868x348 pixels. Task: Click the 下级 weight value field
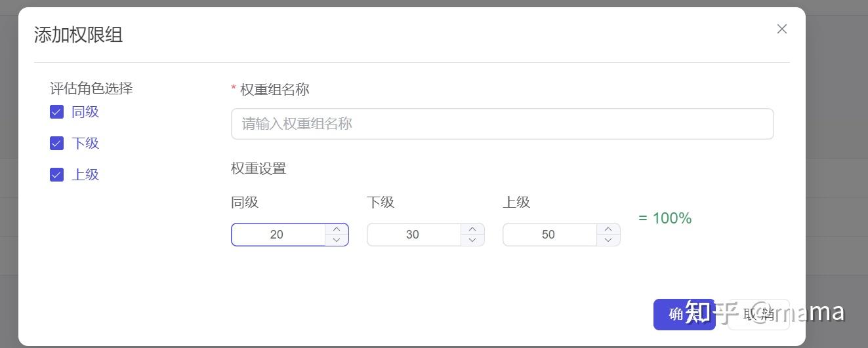pyautogui.click(x=413, y=235)
